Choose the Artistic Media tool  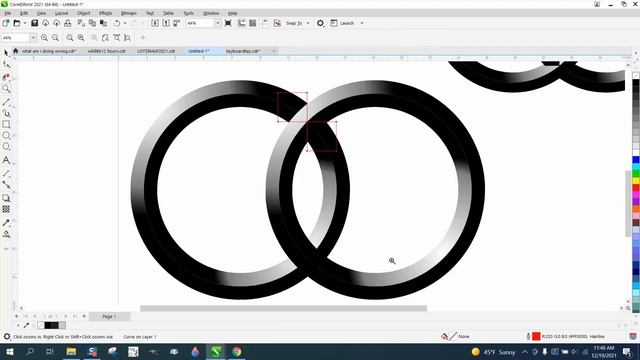(6, 113)
